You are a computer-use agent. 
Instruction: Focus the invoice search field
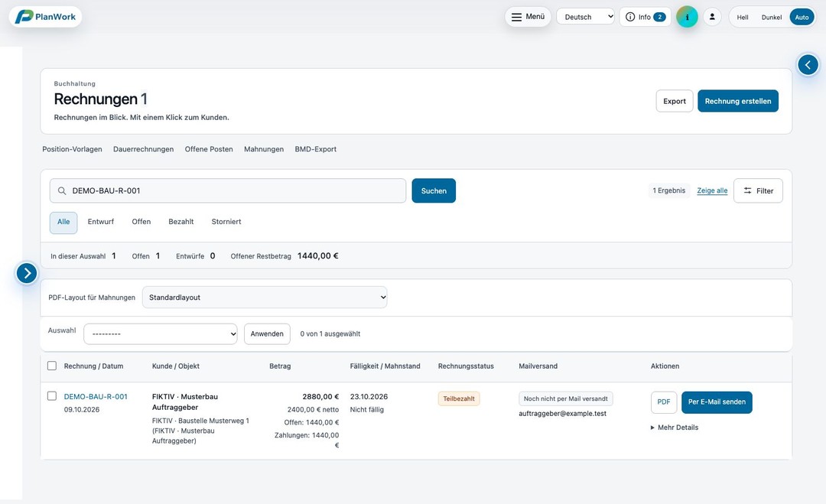click(228, 190)
